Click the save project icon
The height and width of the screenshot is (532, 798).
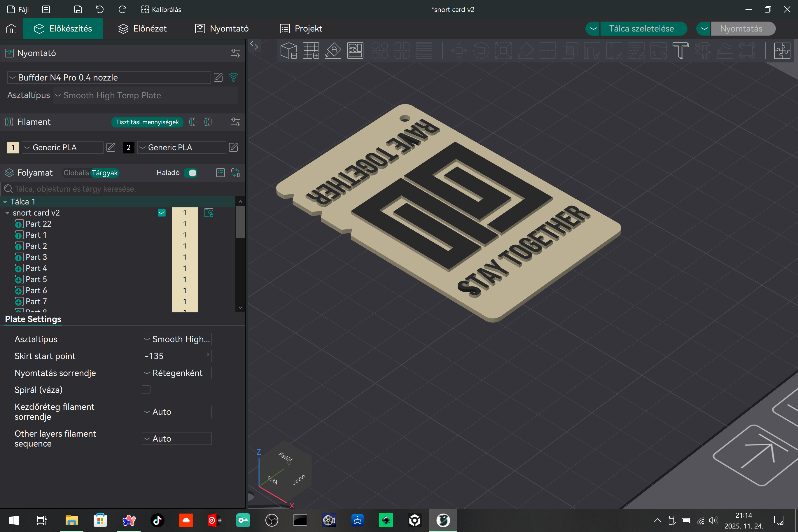(78, 9)
